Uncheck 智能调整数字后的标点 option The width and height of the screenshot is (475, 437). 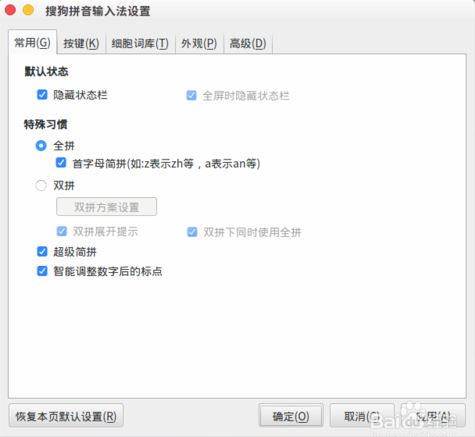click(42, 271)
